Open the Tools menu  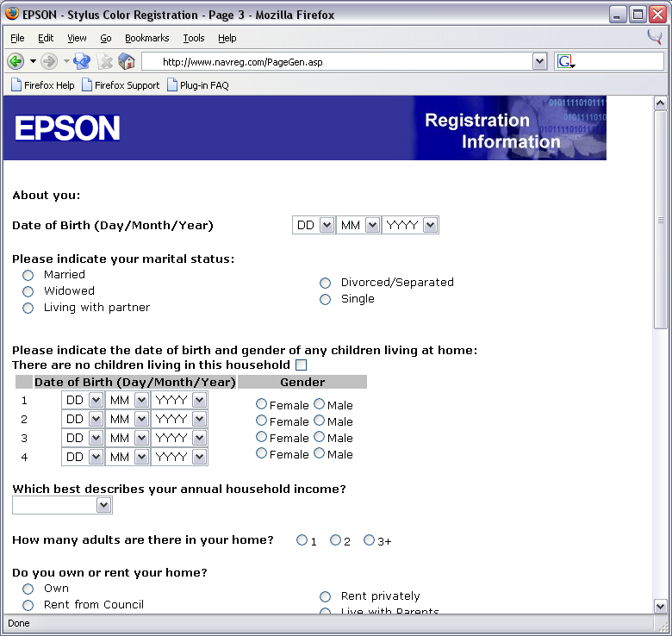(x=194, y=38)
